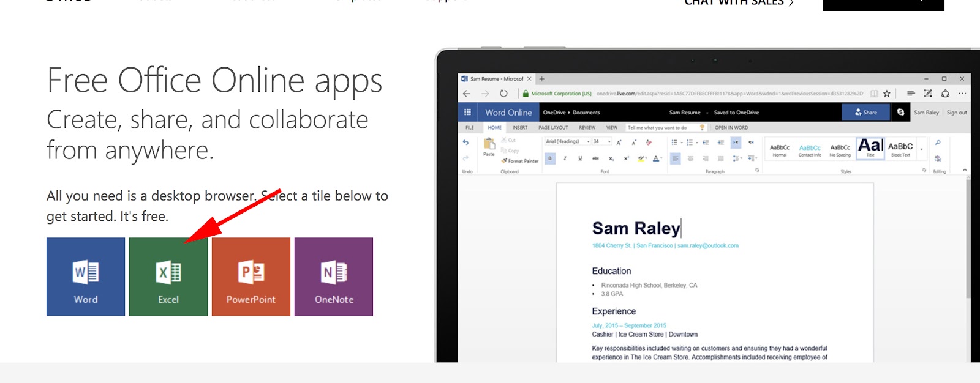Toggle Bold formatting
980x383 pixels.
550,158
